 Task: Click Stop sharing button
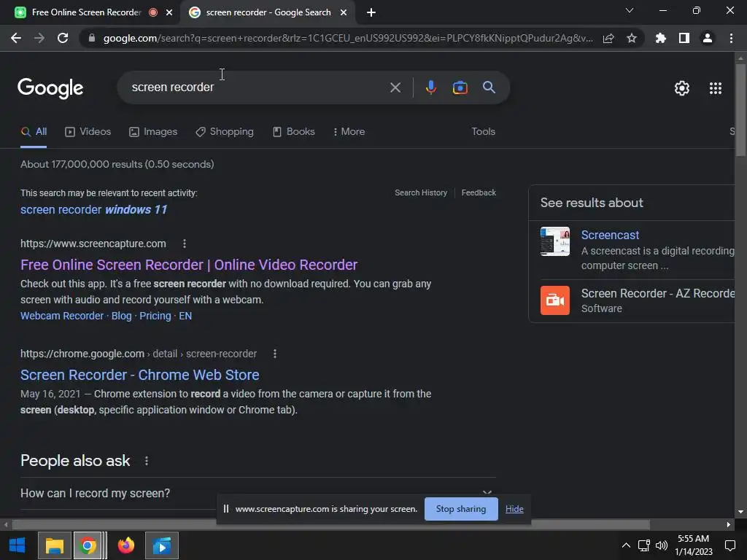461,509
